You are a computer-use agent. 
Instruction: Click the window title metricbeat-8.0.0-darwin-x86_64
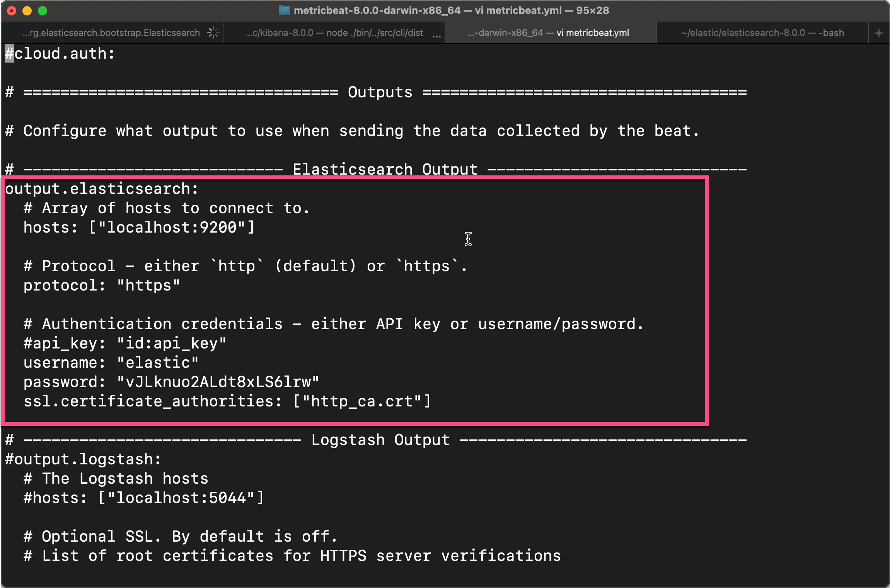coord(451,10)
